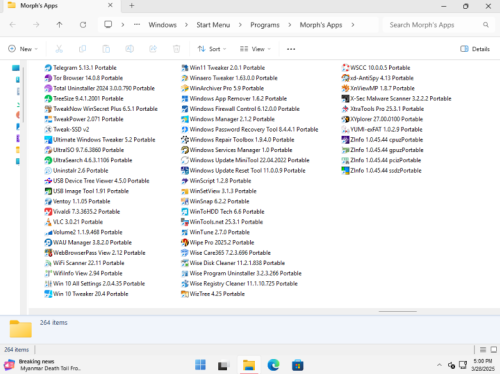Click the WinArchiver Pro 5.9 Portable icon
Viewport: 500px width, 374px height.
point(185,88)
